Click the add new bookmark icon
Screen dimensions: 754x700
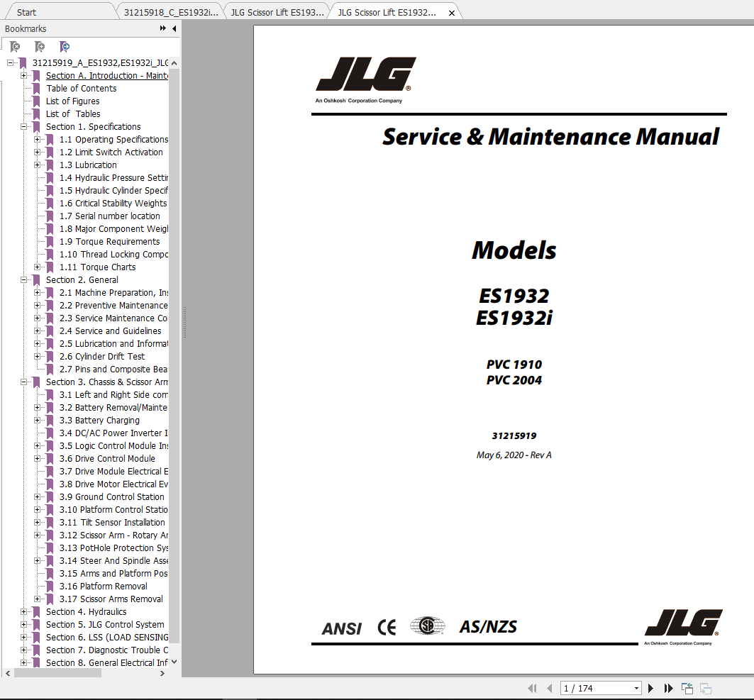coord(40,46)
